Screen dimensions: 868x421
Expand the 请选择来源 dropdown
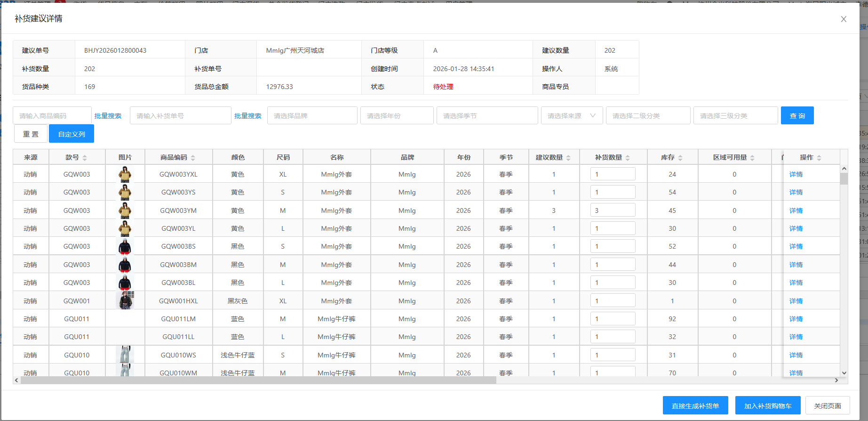point(572,116)
